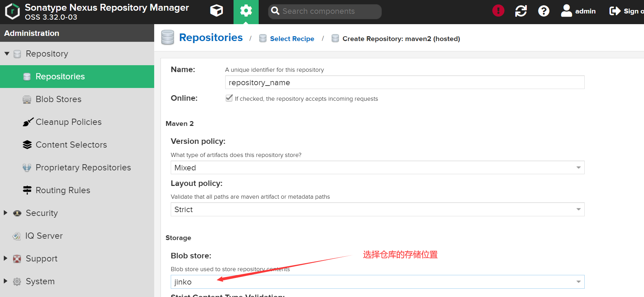Click the System label in sidebar
Image resolution: width=644 pixels, height=297 pixels.
[x=40, y=281]
